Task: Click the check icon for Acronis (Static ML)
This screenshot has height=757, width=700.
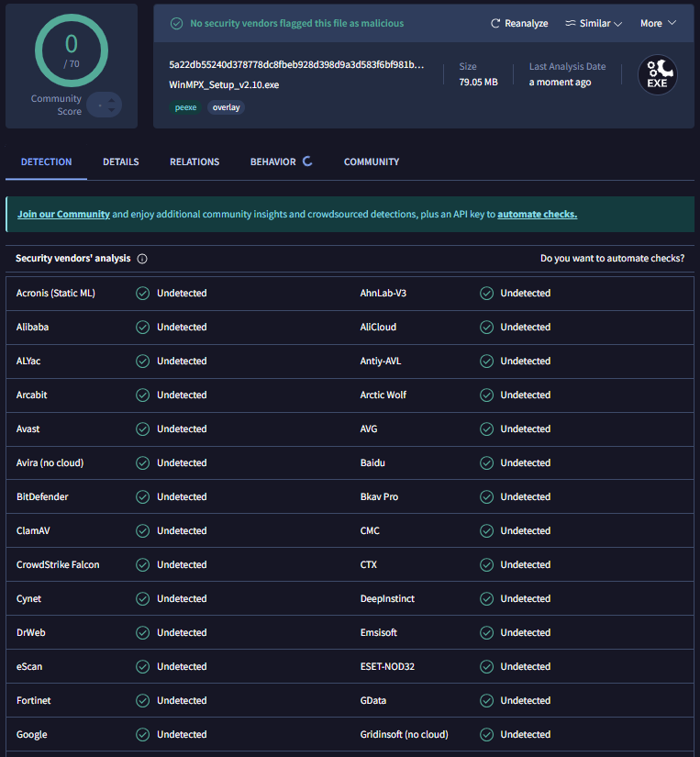Action: [x=142, y=293]
